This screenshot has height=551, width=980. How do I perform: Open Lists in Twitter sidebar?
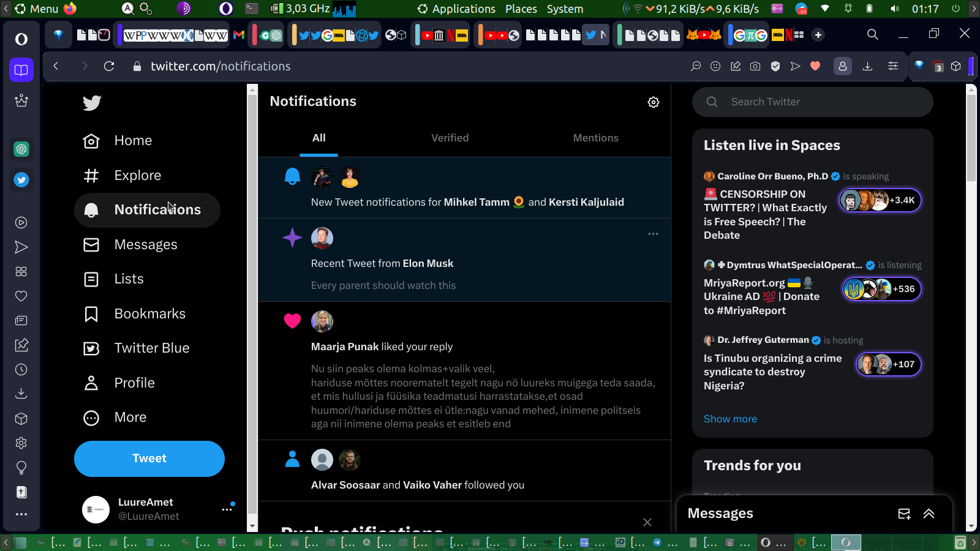(x=113, y=279)
